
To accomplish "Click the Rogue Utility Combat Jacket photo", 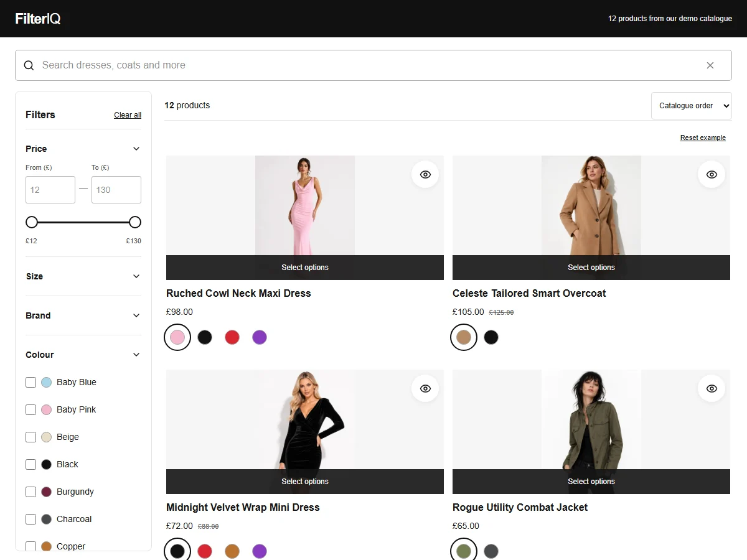I will coord(591,419).
